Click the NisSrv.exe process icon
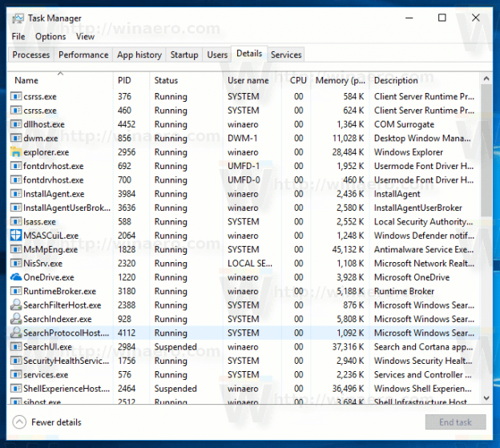This screenshot has height=448, width=500. coord(16,263)
